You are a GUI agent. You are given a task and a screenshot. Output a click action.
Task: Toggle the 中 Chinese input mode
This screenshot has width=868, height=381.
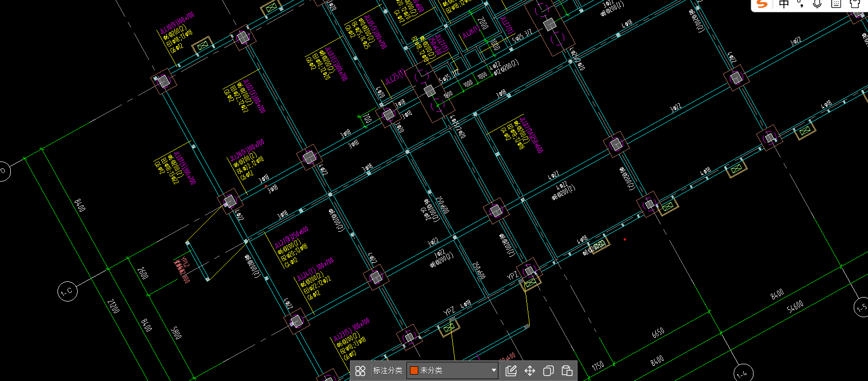784,4
